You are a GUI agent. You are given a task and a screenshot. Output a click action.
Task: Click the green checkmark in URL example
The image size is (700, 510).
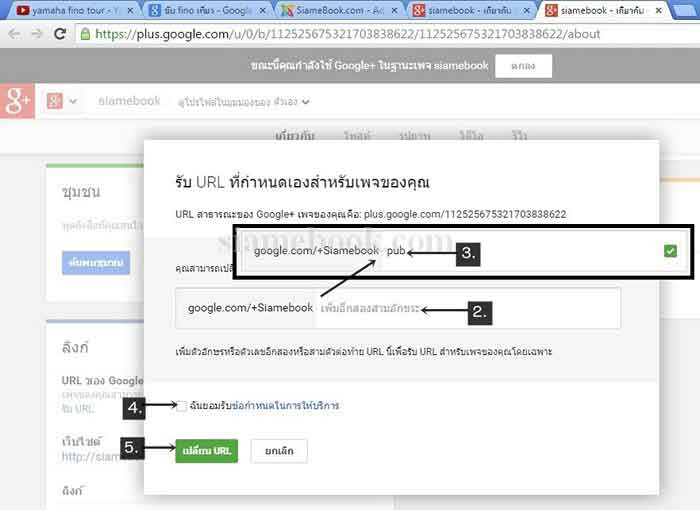670,251
